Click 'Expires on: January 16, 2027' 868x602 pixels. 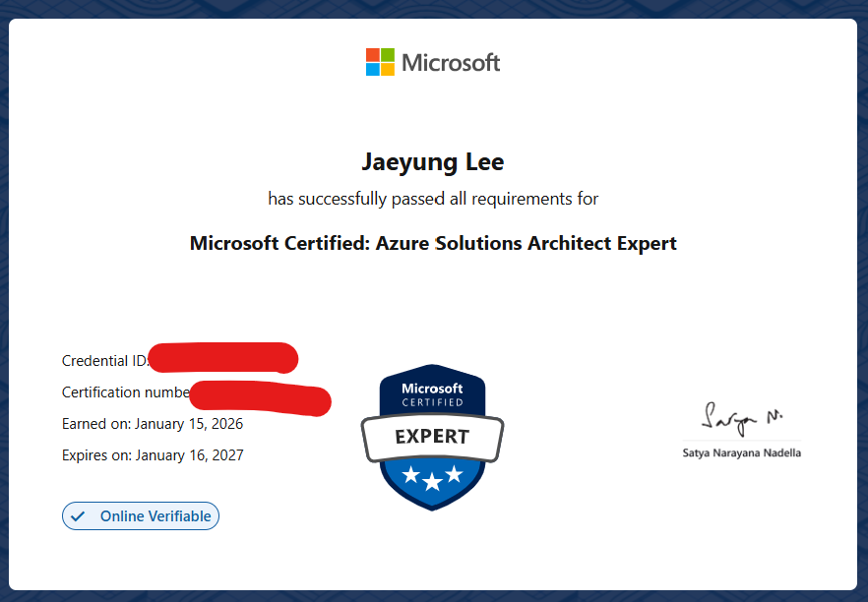pyautogui.click(x=153, y=455)
